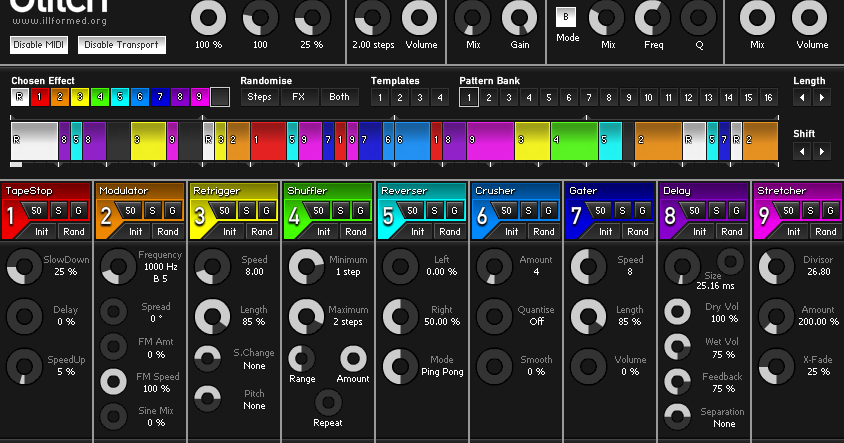Select magenta chosen effect swatch 9
The image size is (844, 443).
pyautogui.click(x=200, y=97)
